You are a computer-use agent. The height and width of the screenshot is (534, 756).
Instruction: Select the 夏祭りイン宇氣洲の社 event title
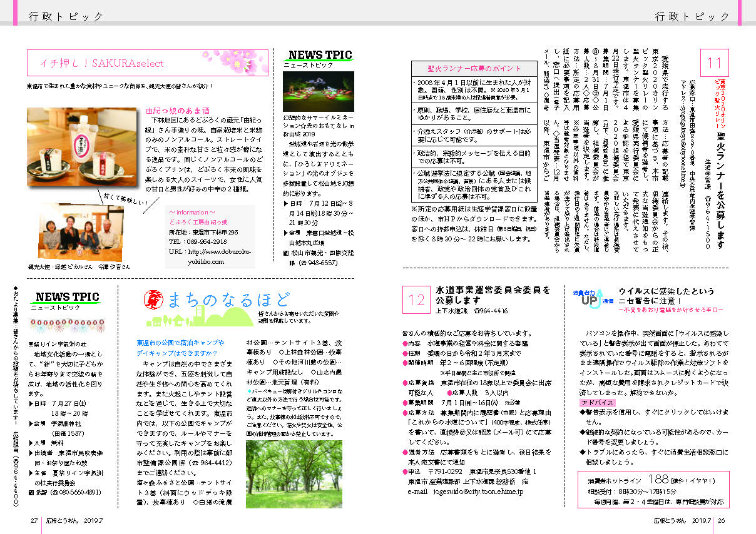click(x=58, y=343)
